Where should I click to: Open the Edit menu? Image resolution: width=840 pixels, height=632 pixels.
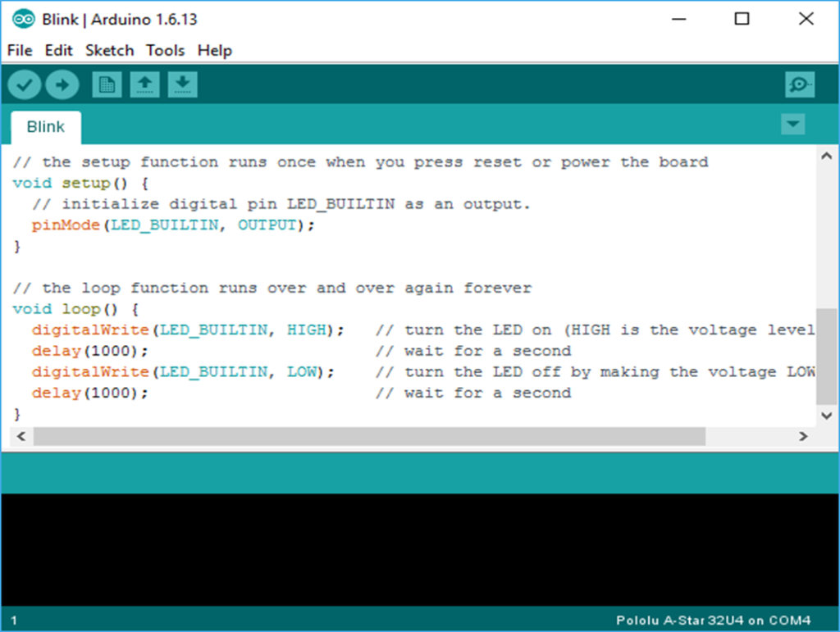(58, 50)
